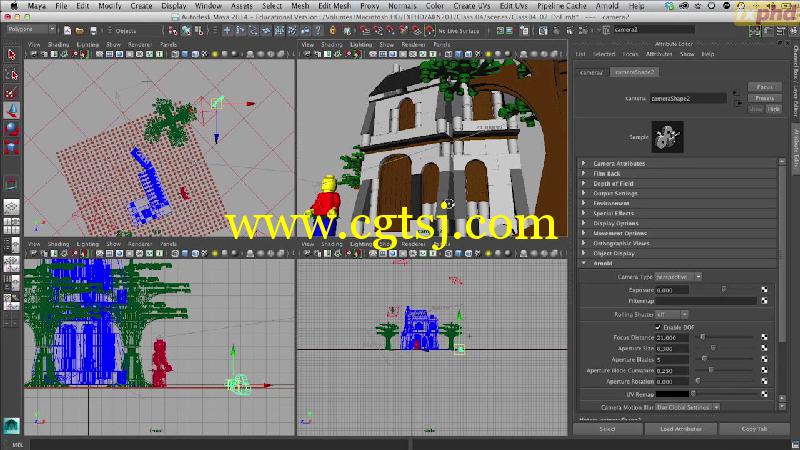
Task: Collapse the Arnold section
Action: click(x=679, y=263)
